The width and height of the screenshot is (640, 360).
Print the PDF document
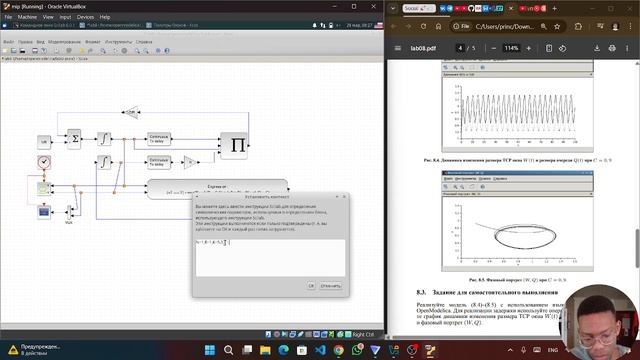612,48
